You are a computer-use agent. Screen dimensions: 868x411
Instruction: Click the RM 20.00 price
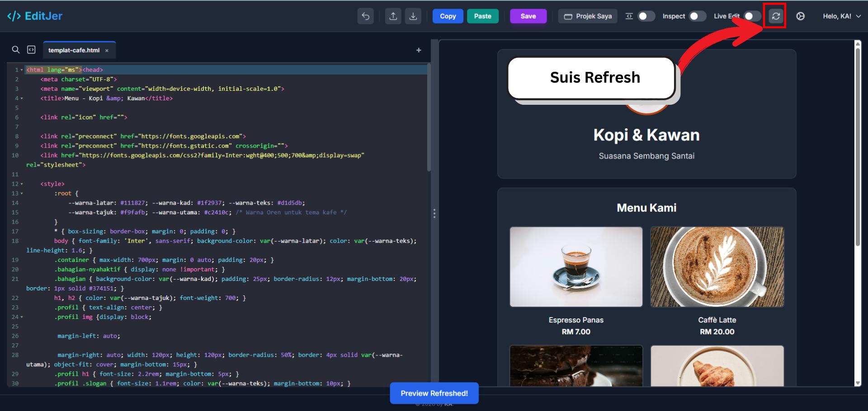[717, 332]
